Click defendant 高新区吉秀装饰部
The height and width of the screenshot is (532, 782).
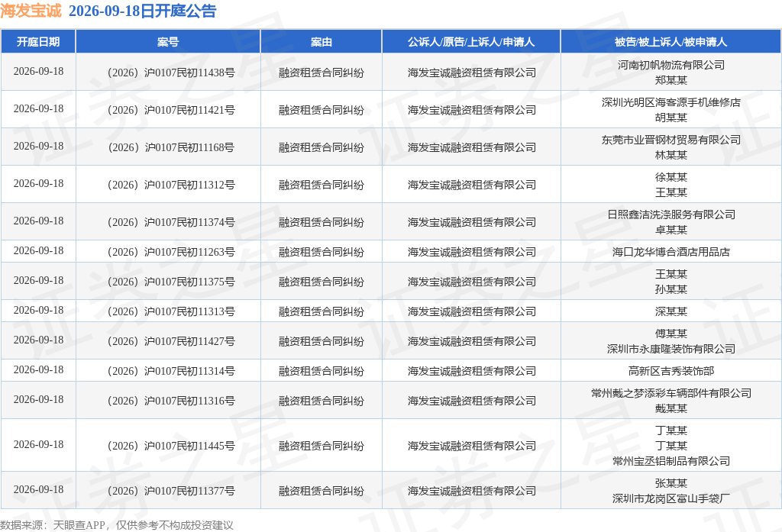(x=671, y=371)
